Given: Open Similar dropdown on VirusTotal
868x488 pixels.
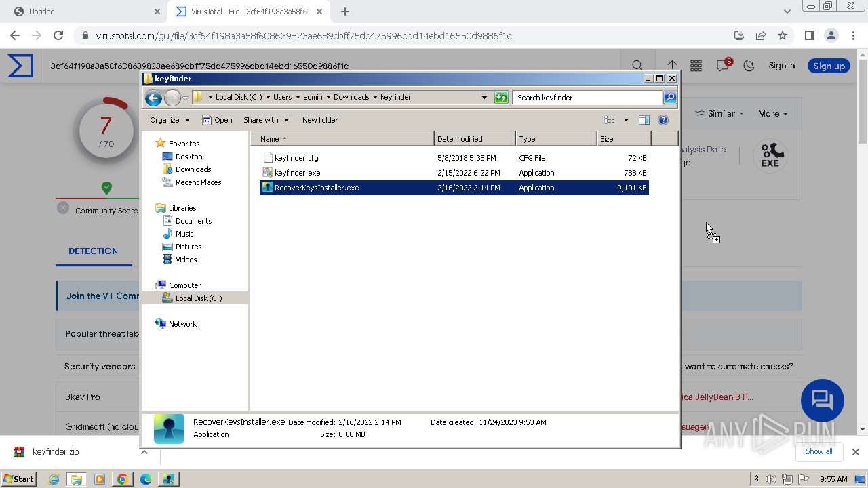Looking at the screenshot, I should point(719,113).
